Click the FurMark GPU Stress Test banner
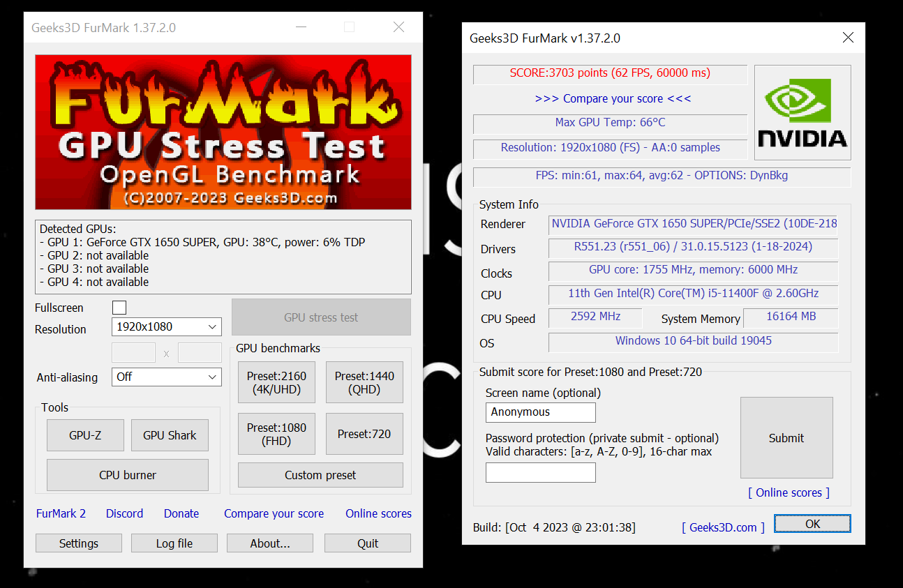Screen dimensions: 903x588 (223, 132)
